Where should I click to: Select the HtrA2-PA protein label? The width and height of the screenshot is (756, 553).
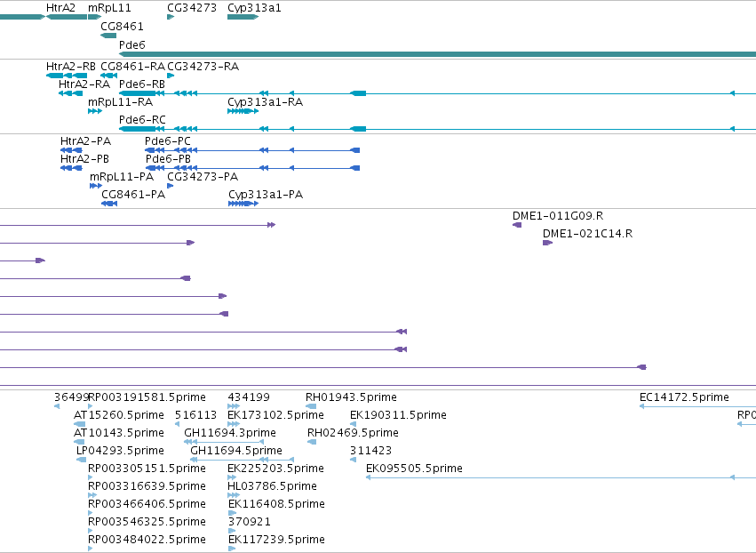coord(85,140)
